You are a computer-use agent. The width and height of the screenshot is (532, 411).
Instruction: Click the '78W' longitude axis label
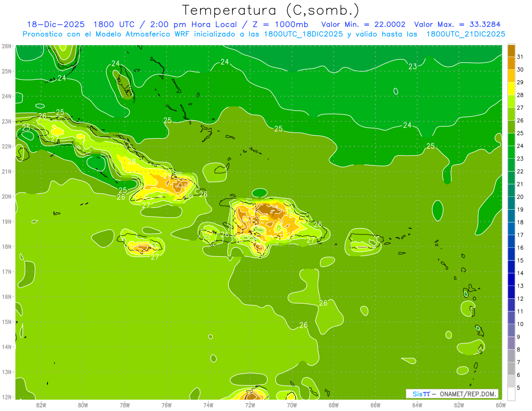tap(125, 405)
